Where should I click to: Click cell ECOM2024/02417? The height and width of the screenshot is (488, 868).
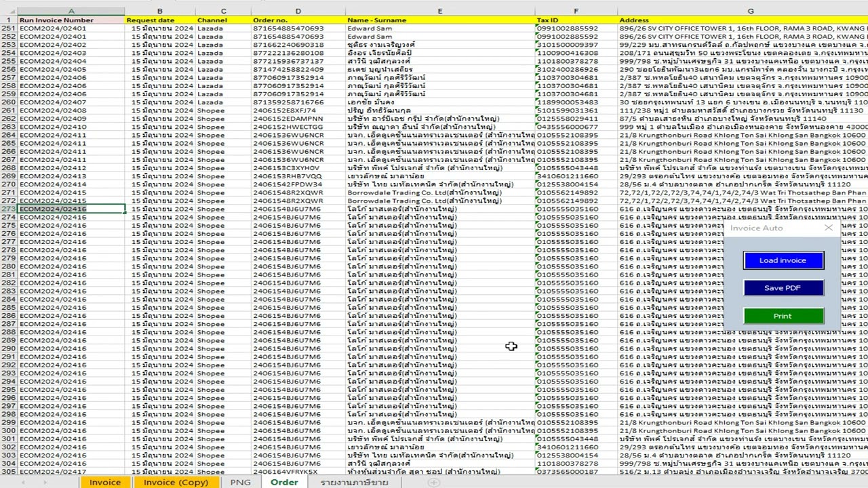coord(71,472)
